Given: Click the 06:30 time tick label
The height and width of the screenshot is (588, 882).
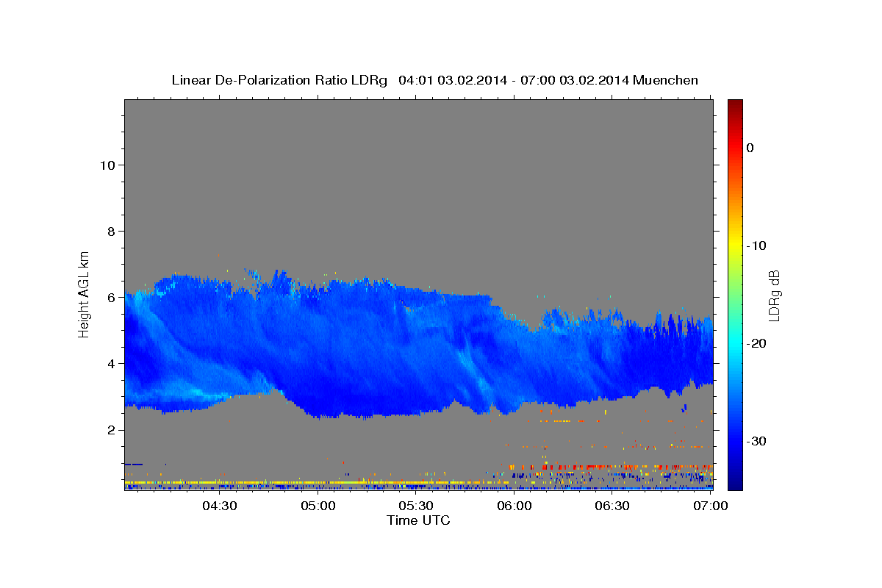Looking at the screenshot, I should pos(613,506).
